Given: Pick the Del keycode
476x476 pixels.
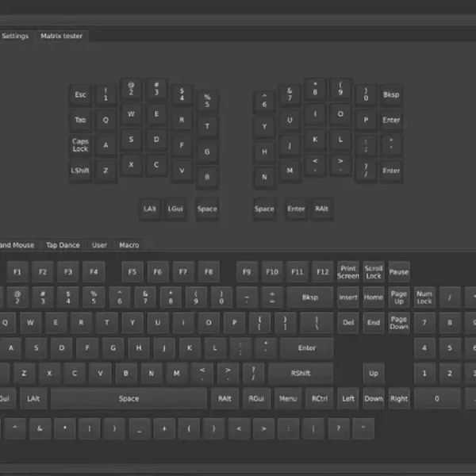Looking at the screenshot, I should pos(348,322).
